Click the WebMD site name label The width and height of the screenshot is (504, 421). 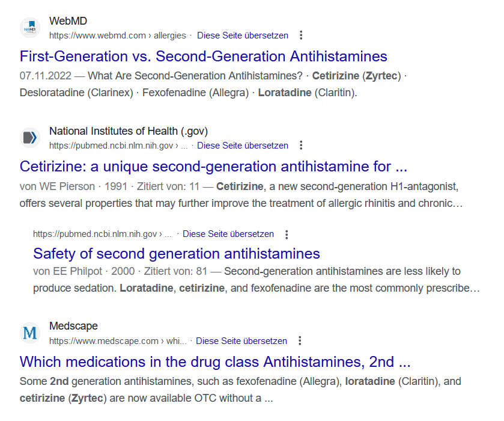tap(68, 21)
